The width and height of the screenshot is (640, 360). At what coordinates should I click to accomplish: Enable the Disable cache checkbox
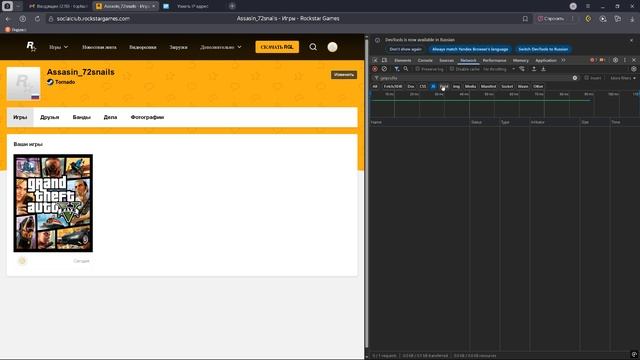[x=452, y=69]
